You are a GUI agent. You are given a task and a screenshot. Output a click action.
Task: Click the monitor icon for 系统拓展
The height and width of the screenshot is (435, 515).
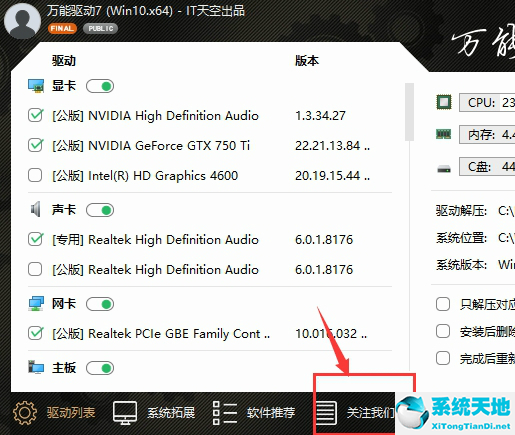point(125,413)
